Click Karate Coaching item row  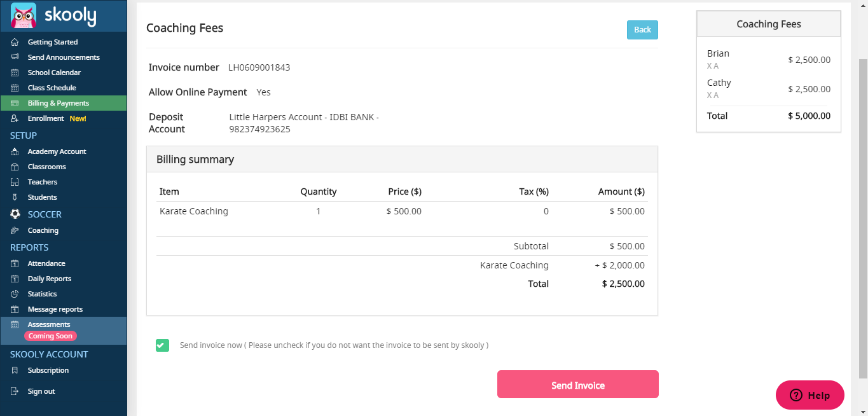click(402, 211)
